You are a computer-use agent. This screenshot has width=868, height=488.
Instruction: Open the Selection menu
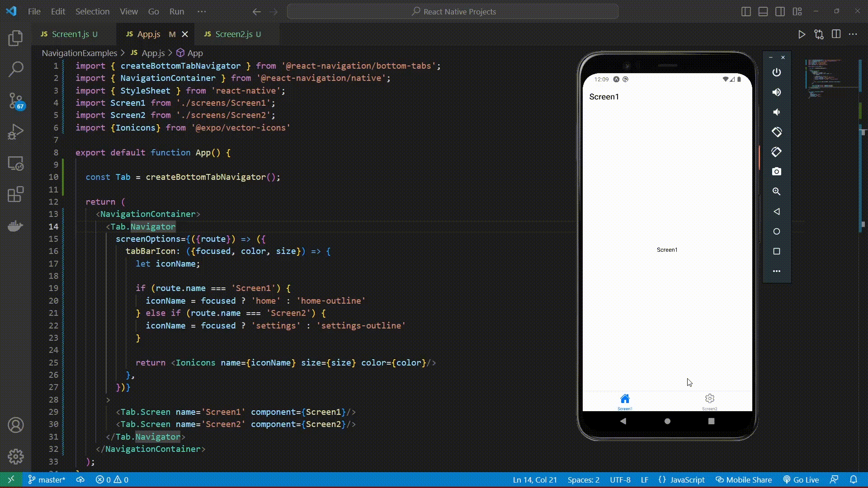coord(92,12)
